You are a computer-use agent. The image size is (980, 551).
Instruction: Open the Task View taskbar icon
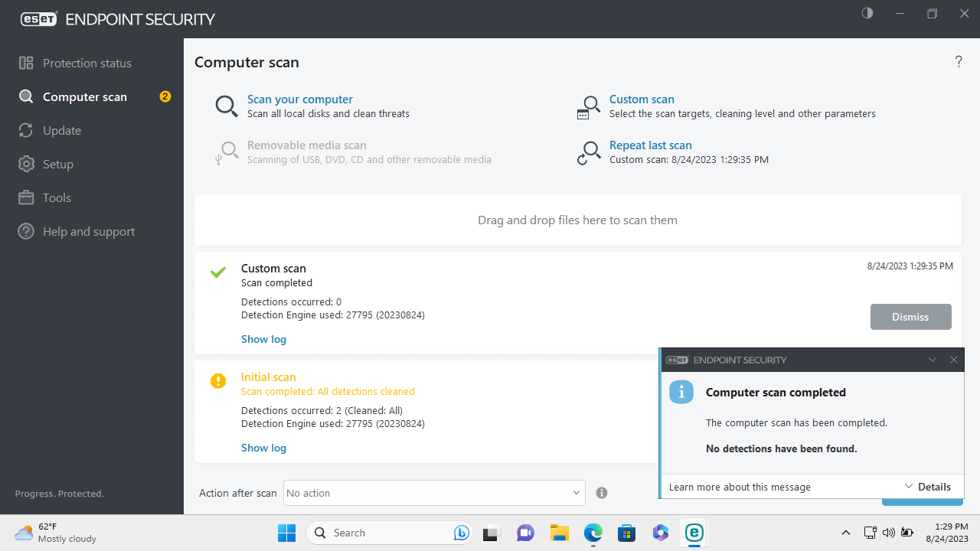tap(492, 533)
